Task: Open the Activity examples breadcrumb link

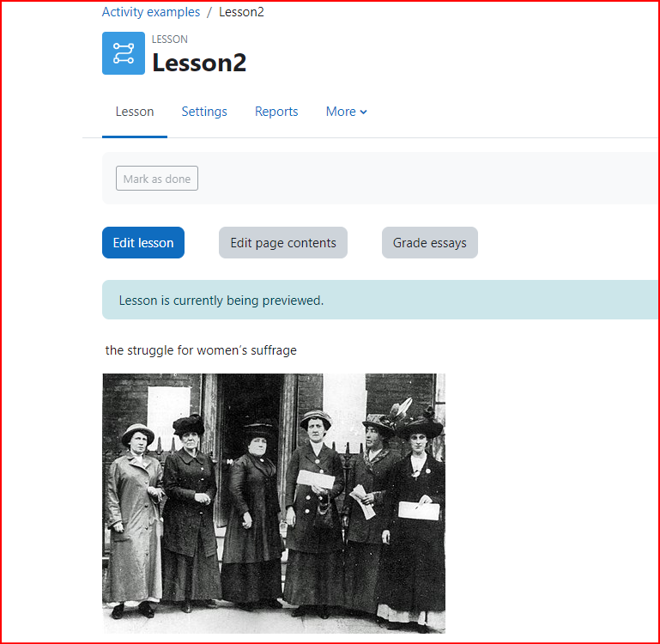Action: click(151, 12)
